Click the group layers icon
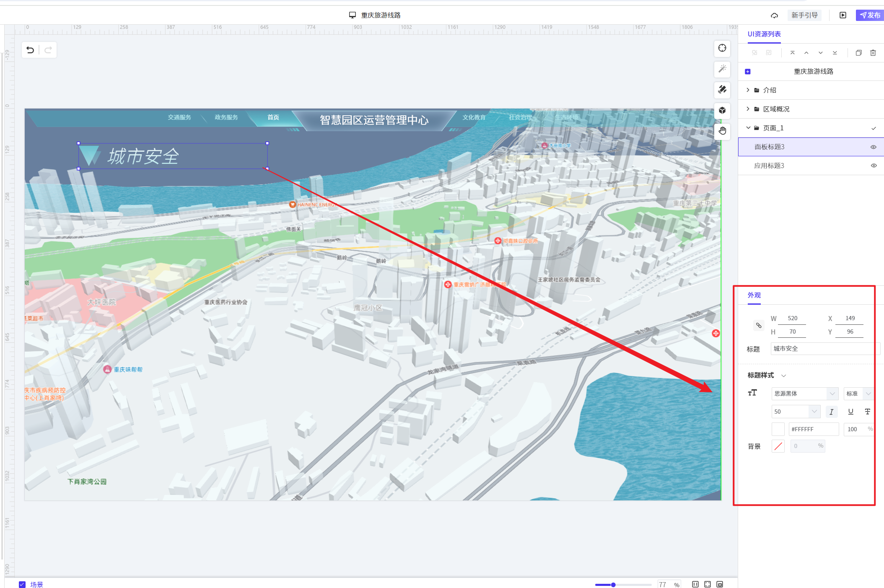Viewport: 884px width, 588px height. tap(754, 53)
